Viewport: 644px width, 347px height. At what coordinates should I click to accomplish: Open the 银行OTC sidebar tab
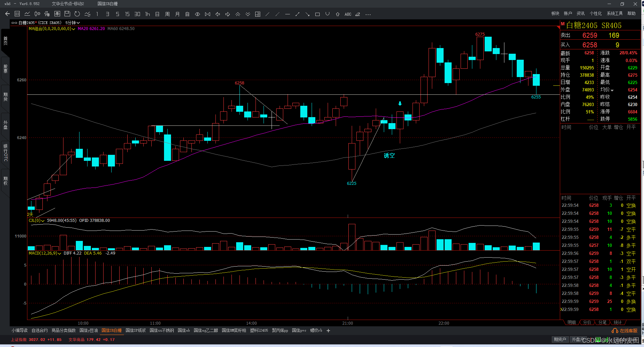5,153
